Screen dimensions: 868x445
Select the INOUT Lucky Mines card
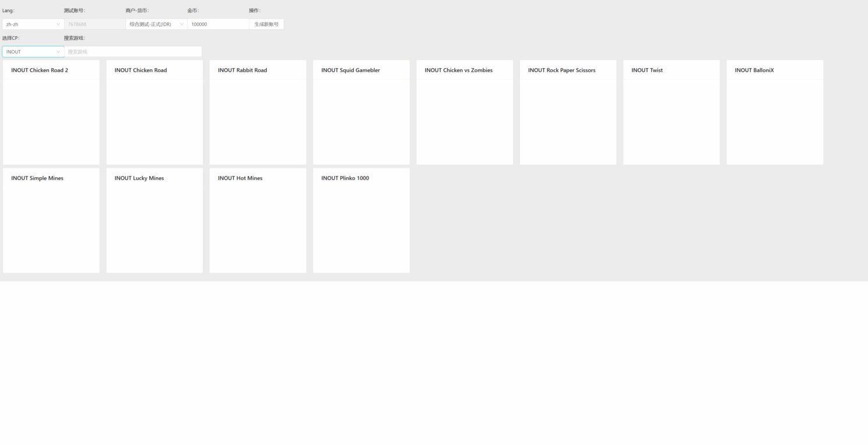point(154,220)
